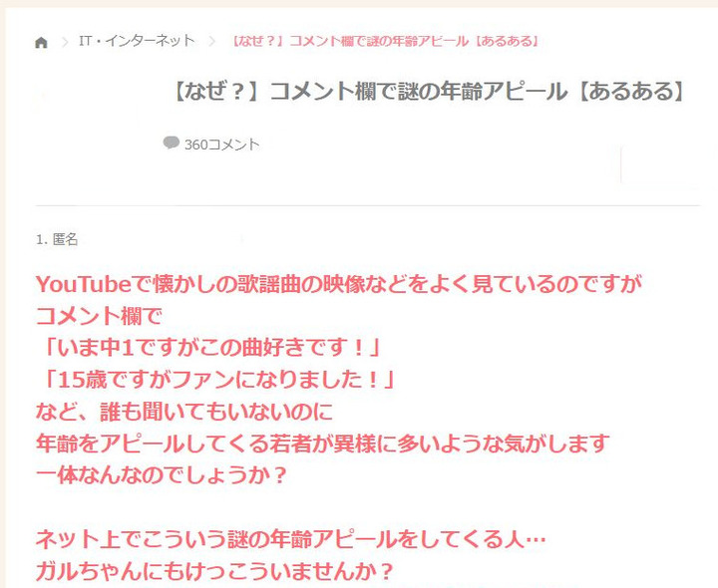Click the line など、誰も聞いてもいないのに
Screen dimensions: 718x588
(x=184, y=412)
